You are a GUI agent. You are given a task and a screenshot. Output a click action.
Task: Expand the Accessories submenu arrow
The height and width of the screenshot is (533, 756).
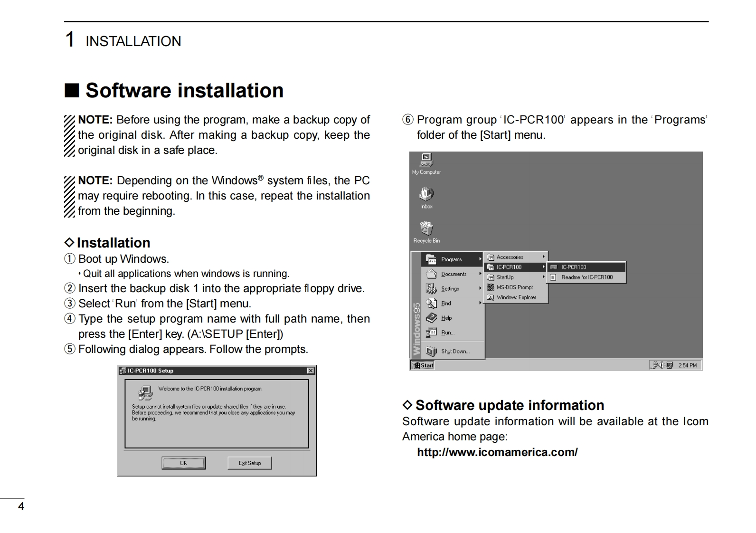point(543,257)
